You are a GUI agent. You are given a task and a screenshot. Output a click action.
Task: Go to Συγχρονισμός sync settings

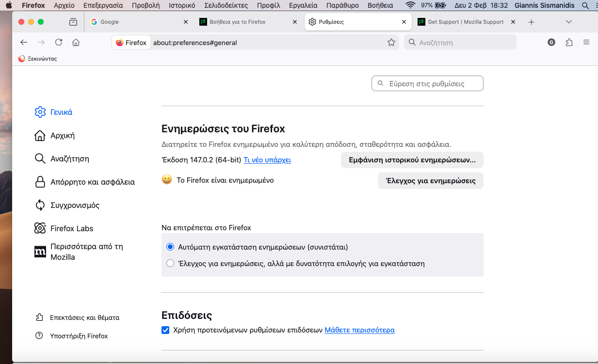tap(75, 205)
